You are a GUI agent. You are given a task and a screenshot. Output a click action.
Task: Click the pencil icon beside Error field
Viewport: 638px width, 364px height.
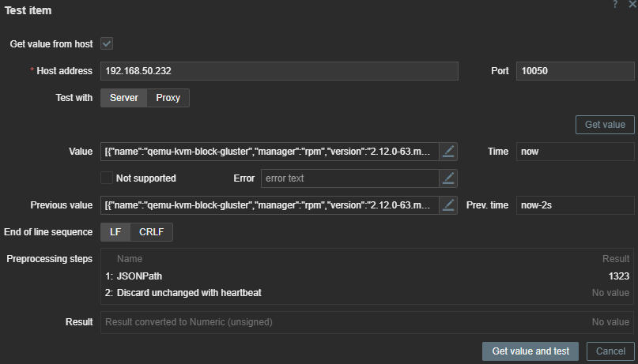pyautogui.click(x=448, y=178)
